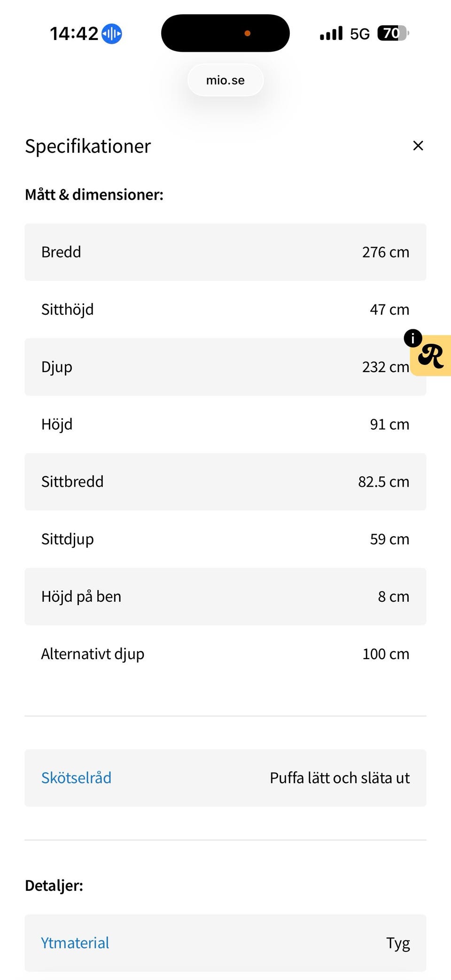Tap the Specifikationer heading
The image size is (451, 980).
88,146
